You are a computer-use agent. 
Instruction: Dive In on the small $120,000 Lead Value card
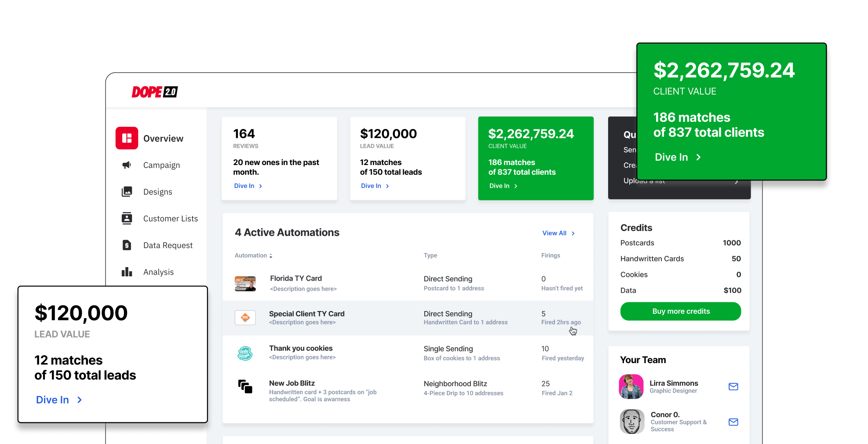tap(375, 186)
